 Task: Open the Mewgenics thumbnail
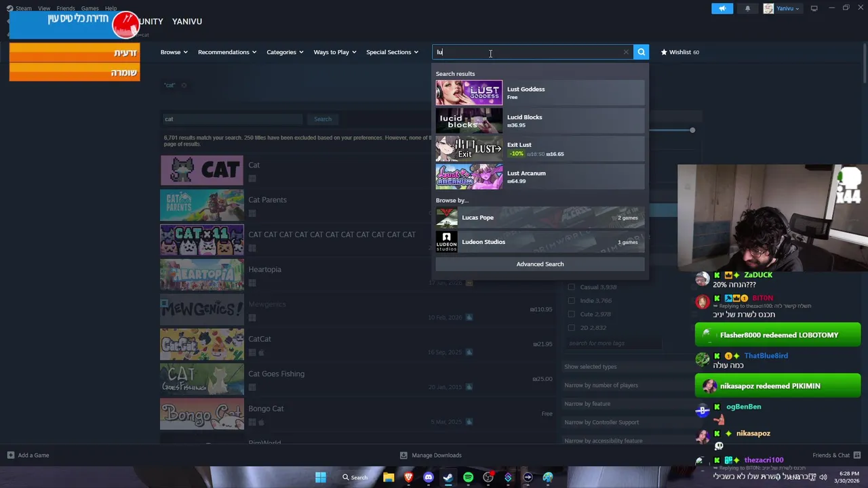[201, 309]
